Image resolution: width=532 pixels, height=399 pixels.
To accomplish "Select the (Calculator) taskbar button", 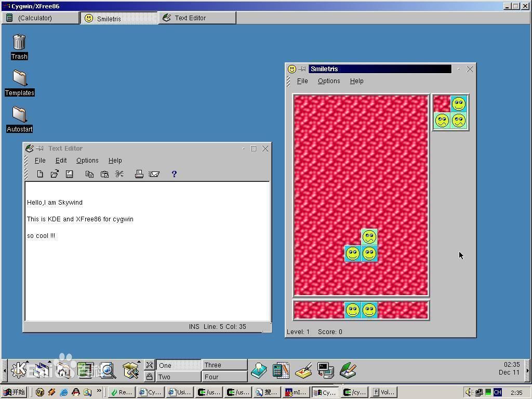I will click(40, 18).
